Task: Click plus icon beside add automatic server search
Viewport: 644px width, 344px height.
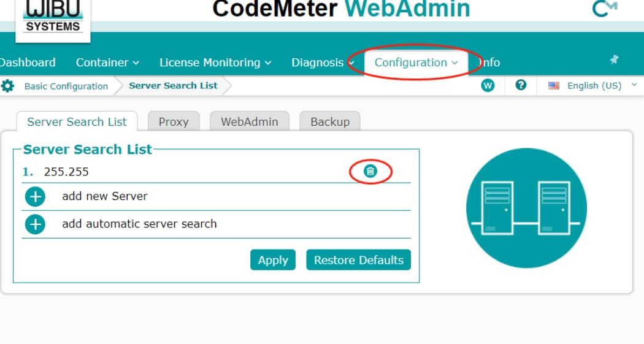Action: pos(36,224)
